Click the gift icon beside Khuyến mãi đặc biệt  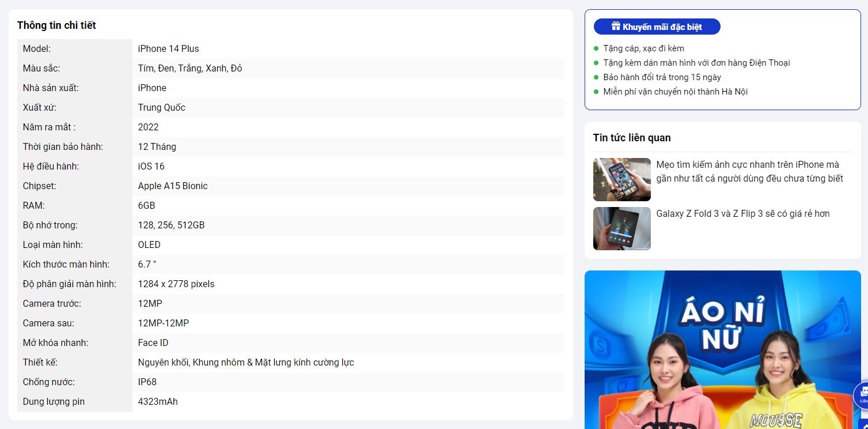[616, 27]
